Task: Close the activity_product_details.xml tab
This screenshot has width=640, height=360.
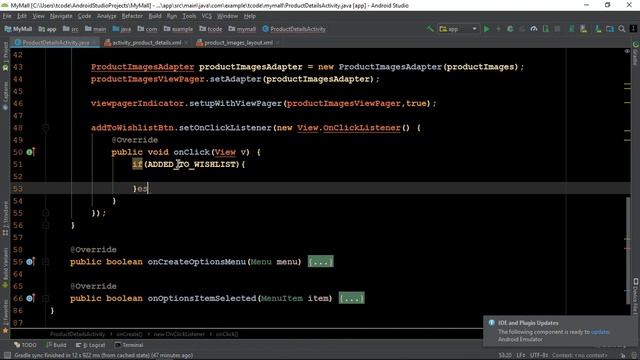Action: pyautogui.click(x=186, y=42)
